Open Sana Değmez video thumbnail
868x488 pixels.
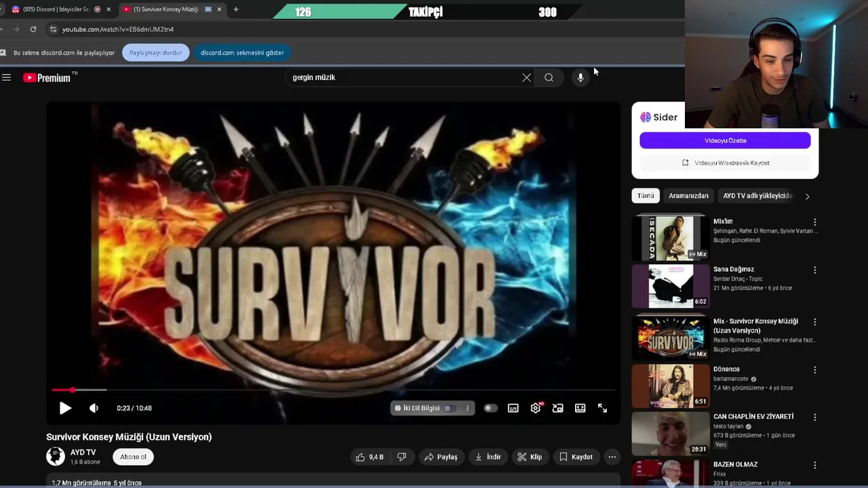pos(671,285)
